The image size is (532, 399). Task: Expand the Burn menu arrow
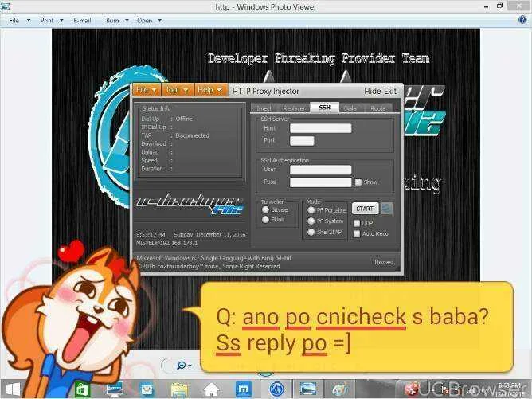(x=127, y=21)
